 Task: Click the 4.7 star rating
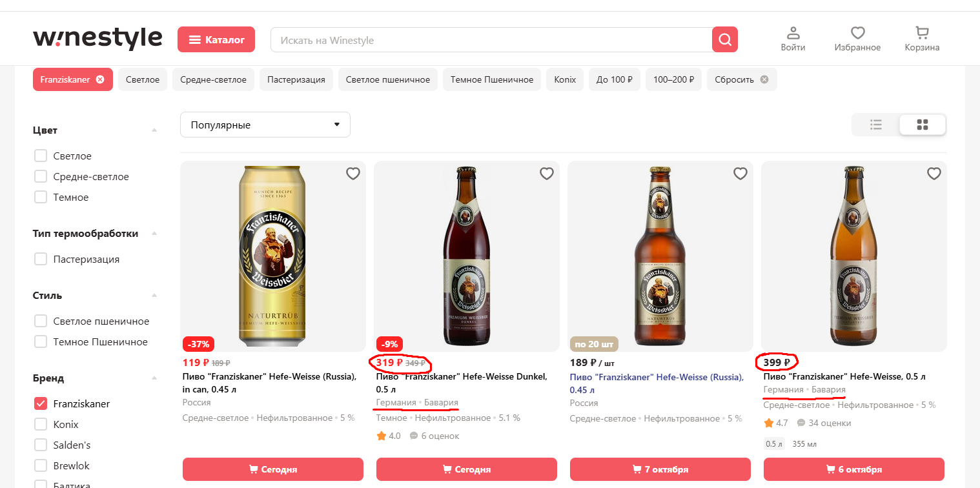(776, 423)
